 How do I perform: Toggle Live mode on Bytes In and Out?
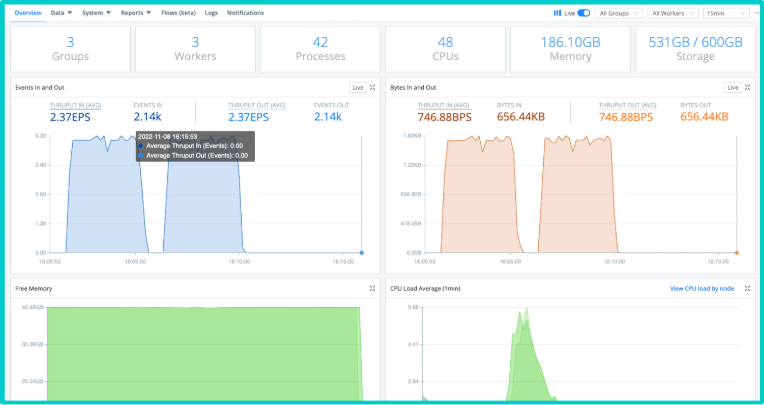731,88
